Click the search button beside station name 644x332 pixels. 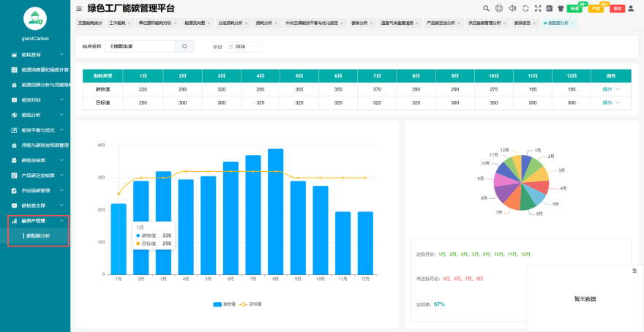pos(184,46)
